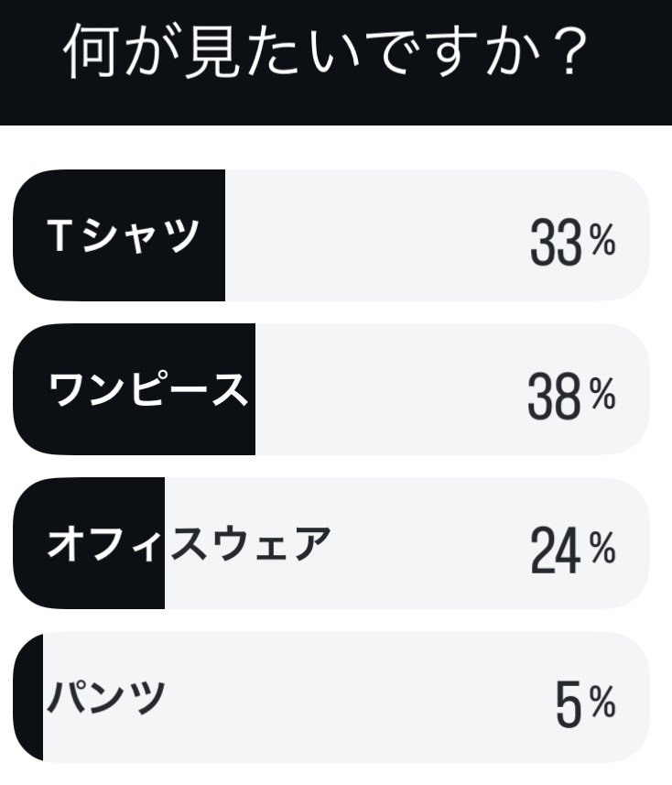
Task: Click the percent sign next to 38
Action: 602,394
